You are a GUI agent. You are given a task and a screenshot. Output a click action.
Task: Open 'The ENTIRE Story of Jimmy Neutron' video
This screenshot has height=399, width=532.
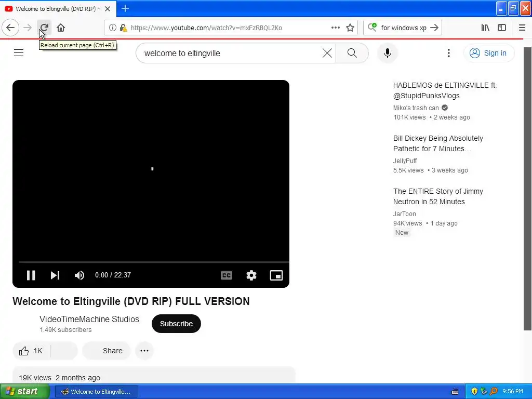[437, 196]
